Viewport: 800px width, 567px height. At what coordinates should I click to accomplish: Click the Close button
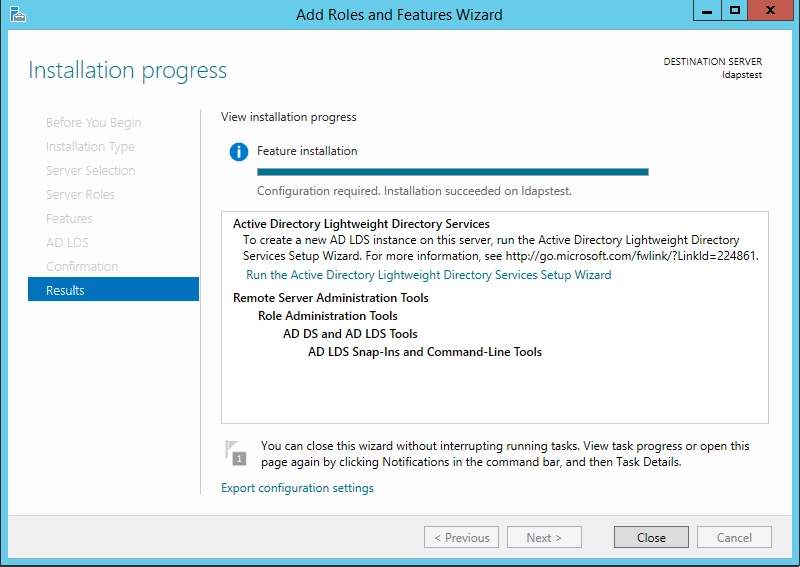(x=652, y=537)
